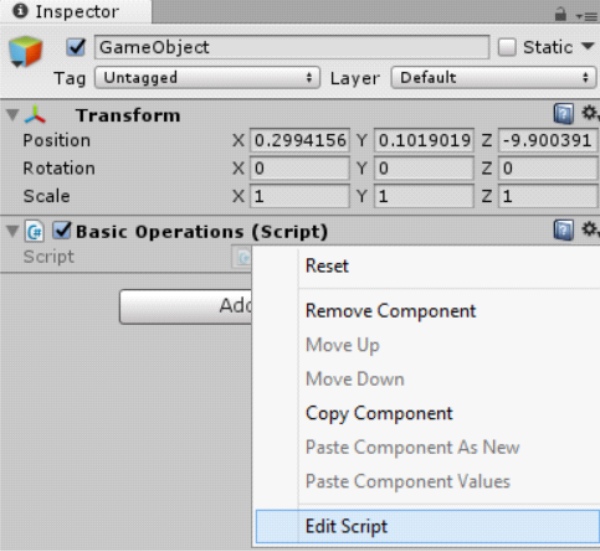Viewport: 600px width, 551px height.
Task: Click the Inspector info icon
Action: pyautogui.click(x=20, y=11)
